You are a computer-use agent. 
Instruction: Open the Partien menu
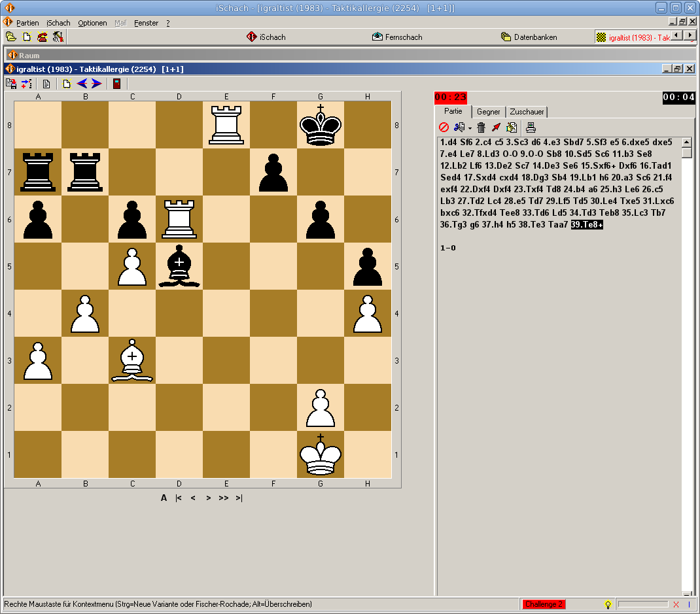click(x=27, y=23)
